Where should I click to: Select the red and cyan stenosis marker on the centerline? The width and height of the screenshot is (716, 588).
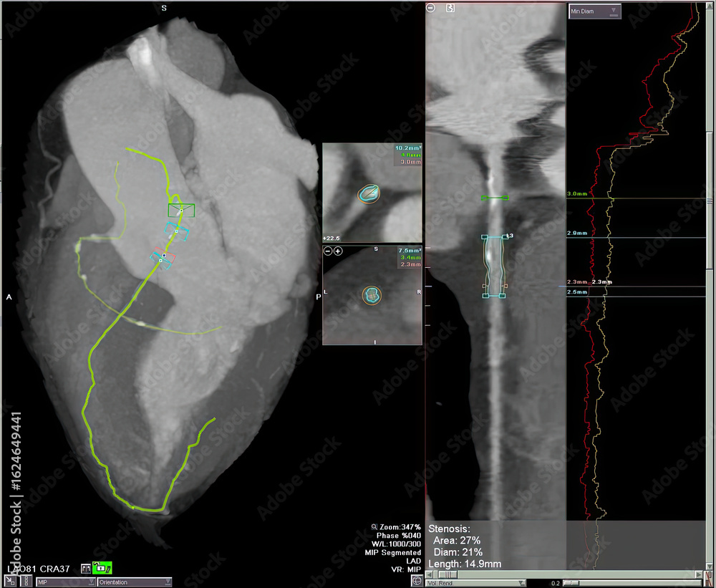click(x=162, y=259)
